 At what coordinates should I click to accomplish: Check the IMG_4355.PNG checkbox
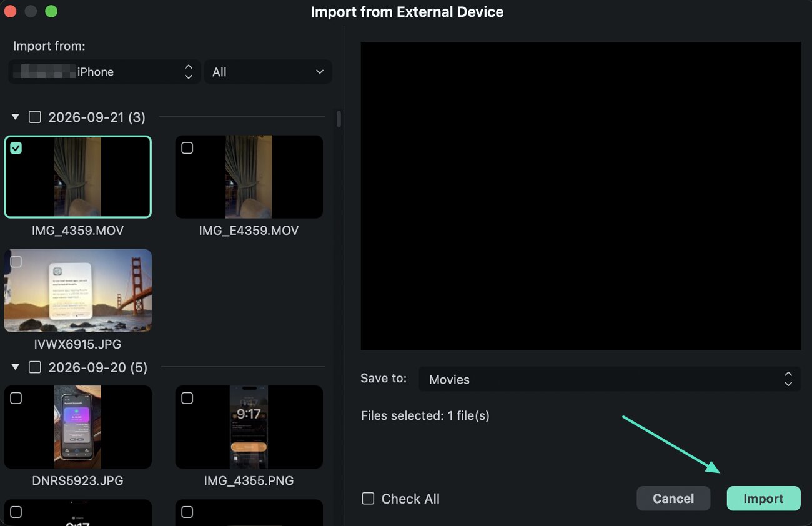[187, 398]
